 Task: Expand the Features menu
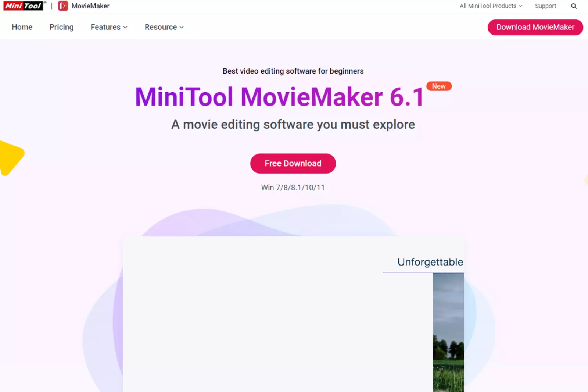[x=109, y=27]
